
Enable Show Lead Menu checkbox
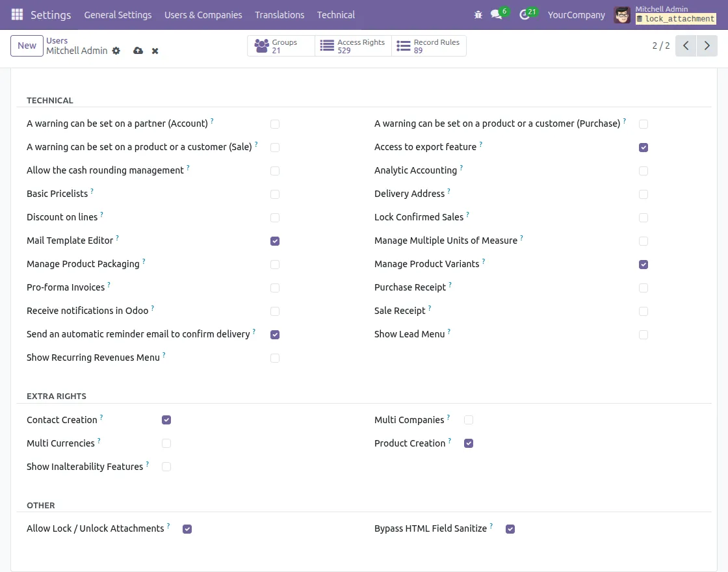point(643,334)
